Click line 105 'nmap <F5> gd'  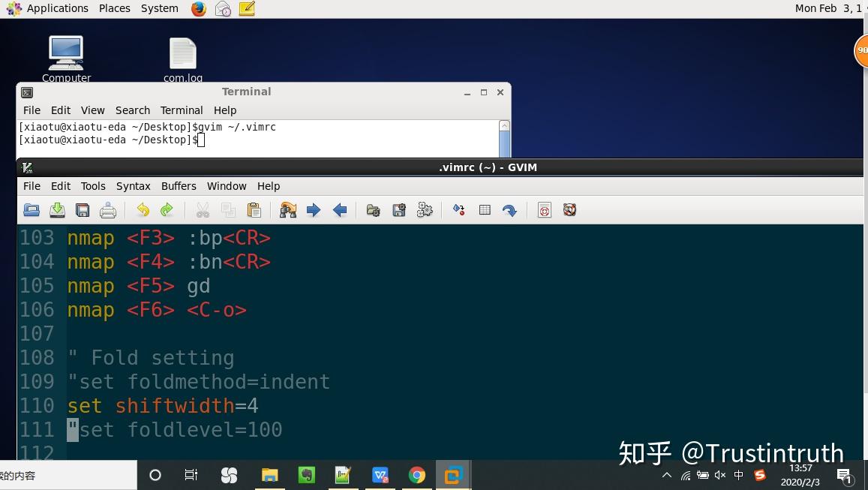coord(138,286)
